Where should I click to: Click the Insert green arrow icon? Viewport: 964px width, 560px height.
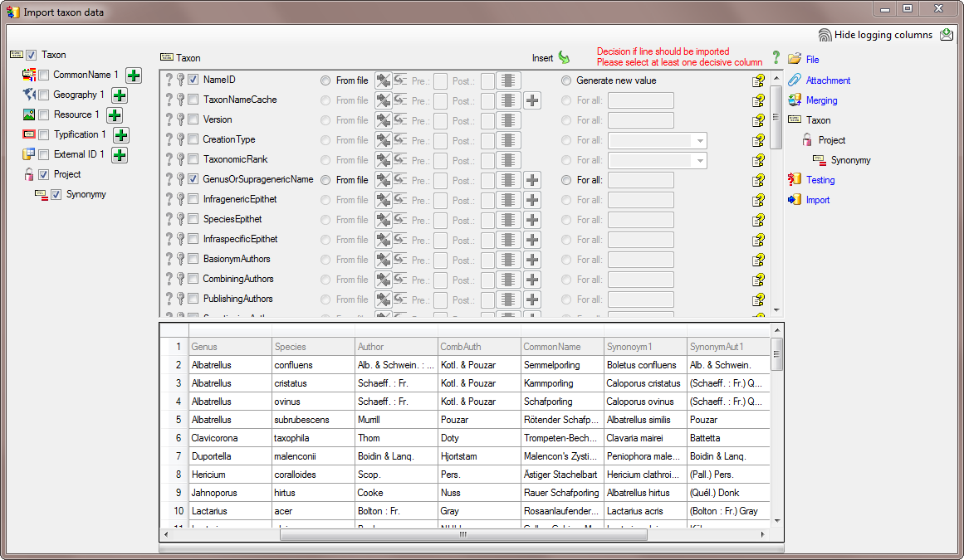coord(565,58)
